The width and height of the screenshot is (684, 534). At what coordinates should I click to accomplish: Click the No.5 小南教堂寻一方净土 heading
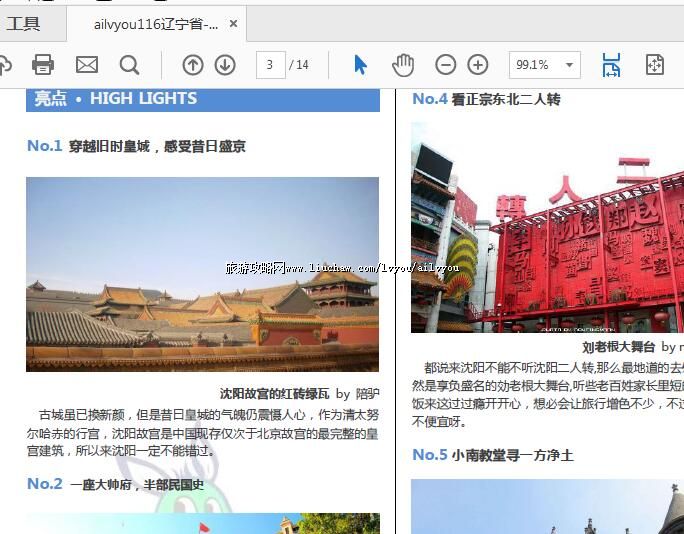click(493, 455)
